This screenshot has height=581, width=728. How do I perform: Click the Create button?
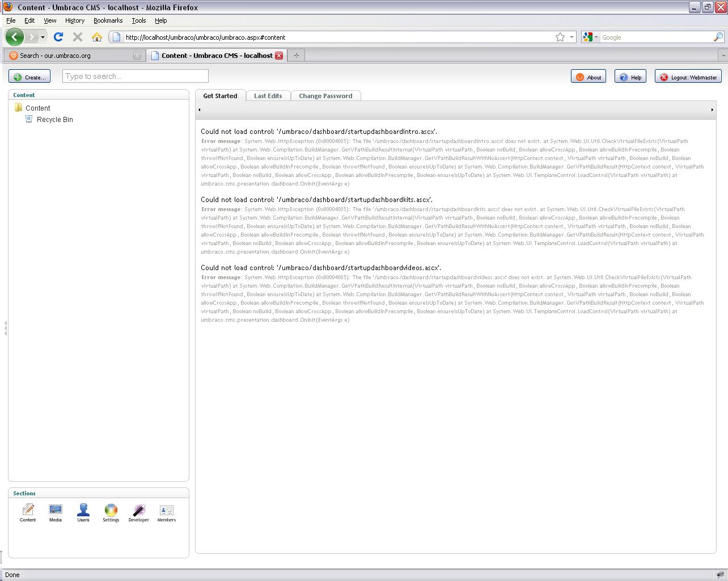pyautogui.click(x=29, y=77)
